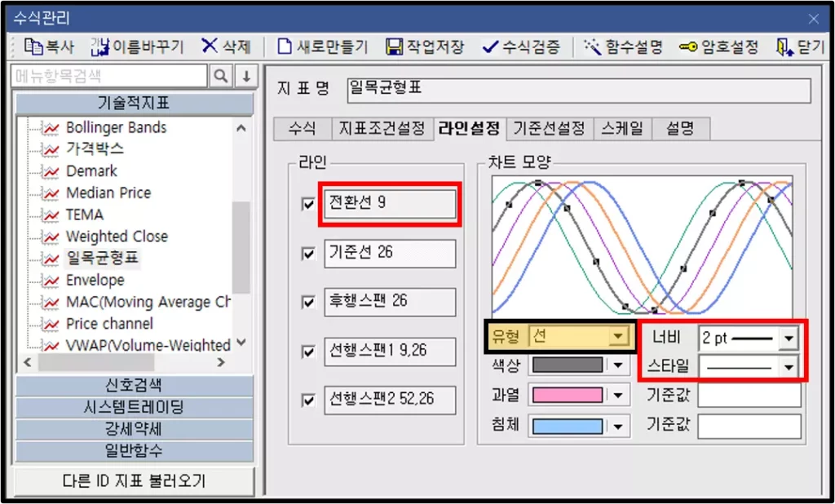This screenshot has height=504, width=835.
Task: Click the magnifier search icon
Action: click(220, 76)
